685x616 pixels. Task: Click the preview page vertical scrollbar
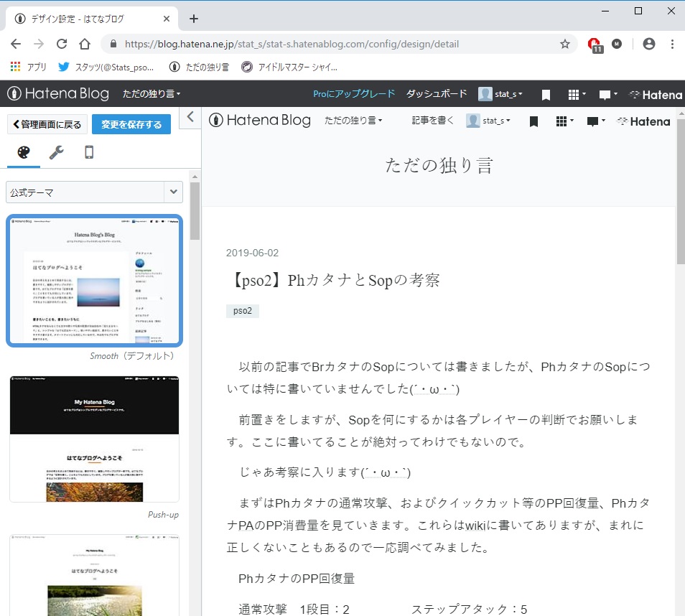pyautogui.click(x=681, y=191)
